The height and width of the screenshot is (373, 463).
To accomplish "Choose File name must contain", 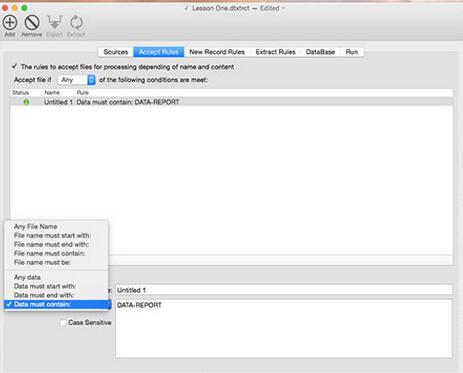I will (x=56, y=253).
